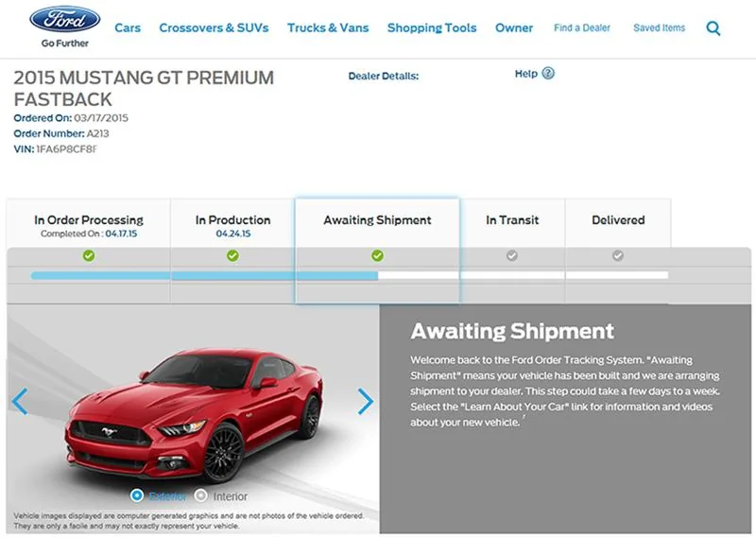Select the Awaiting Shipment status tab
Screen dimensions: 756x538
coord(377,223)
